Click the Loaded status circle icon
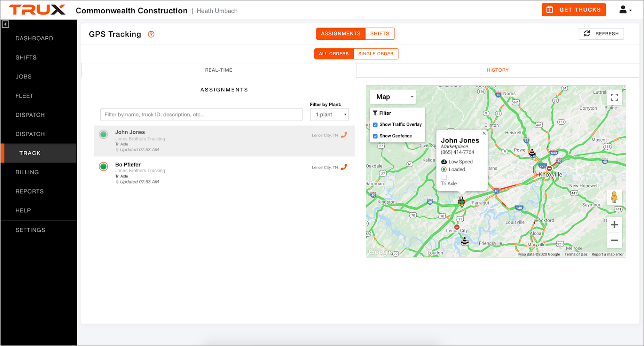Screen dimensions: 644x346 click(444, 169)
